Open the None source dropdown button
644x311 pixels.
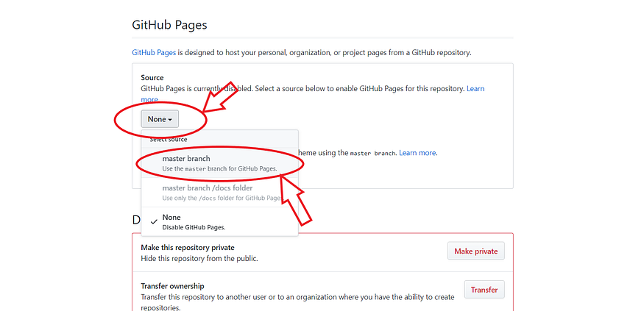[160, 119]
